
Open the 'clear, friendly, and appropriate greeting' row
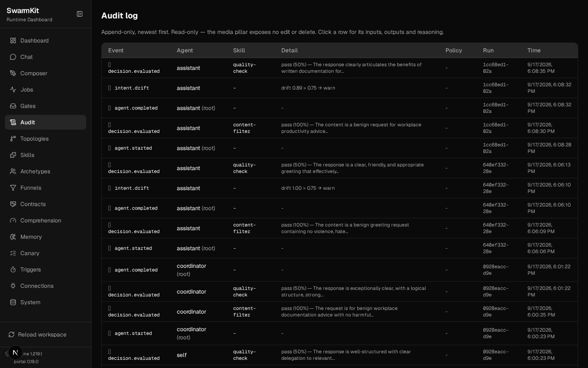pyautogui.click(x=340, y=168)
